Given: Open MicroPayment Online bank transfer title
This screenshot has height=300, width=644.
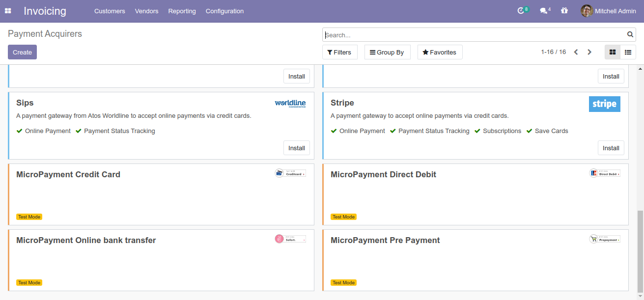Looking at the screenshot, I should (x=86, y=240).
